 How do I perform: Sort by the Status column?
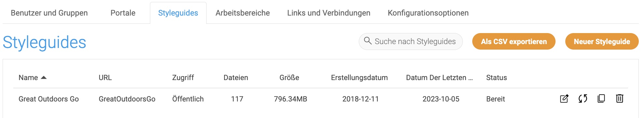pyautogui.click(x=496, y=77)
